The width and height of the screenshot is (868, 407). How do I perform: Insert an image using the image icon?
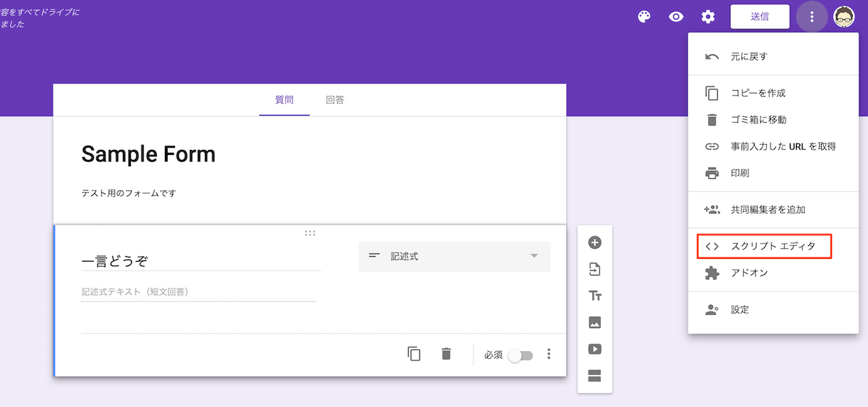point(594,322)
